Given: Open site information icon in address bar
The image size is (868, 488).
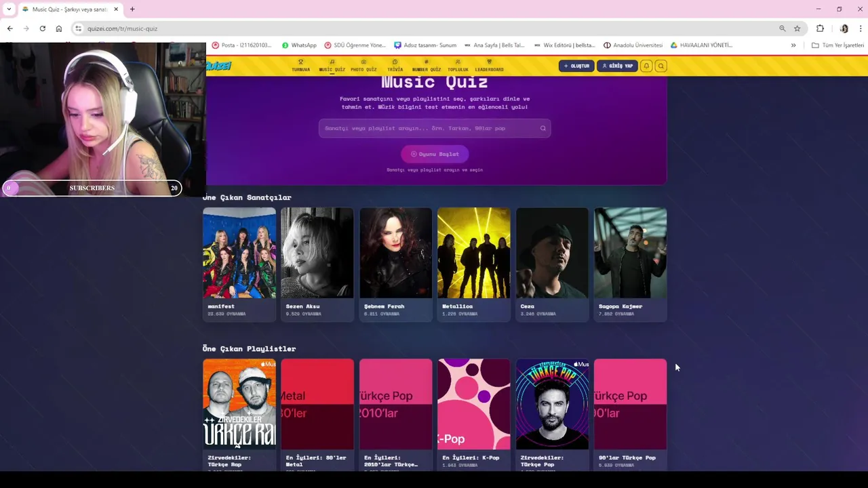Looking at the screenshot, I should coord(79,28).
